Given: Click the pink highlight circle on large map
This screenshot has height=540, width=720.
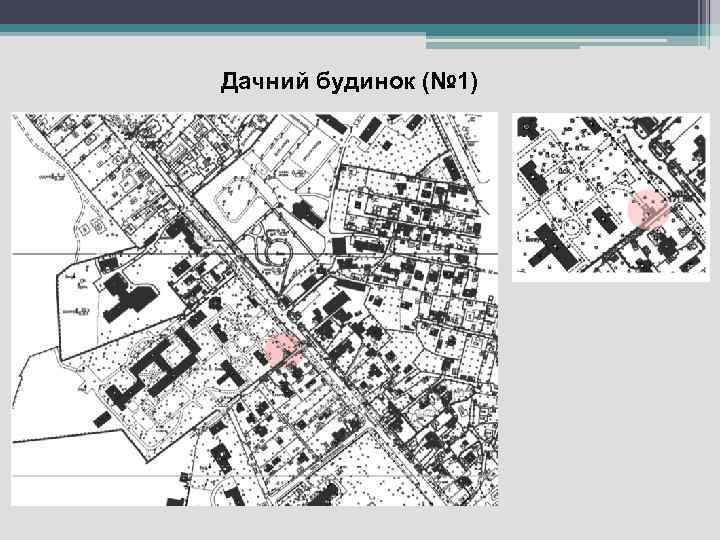Looking at the screenshot, I should coord(284,351).
